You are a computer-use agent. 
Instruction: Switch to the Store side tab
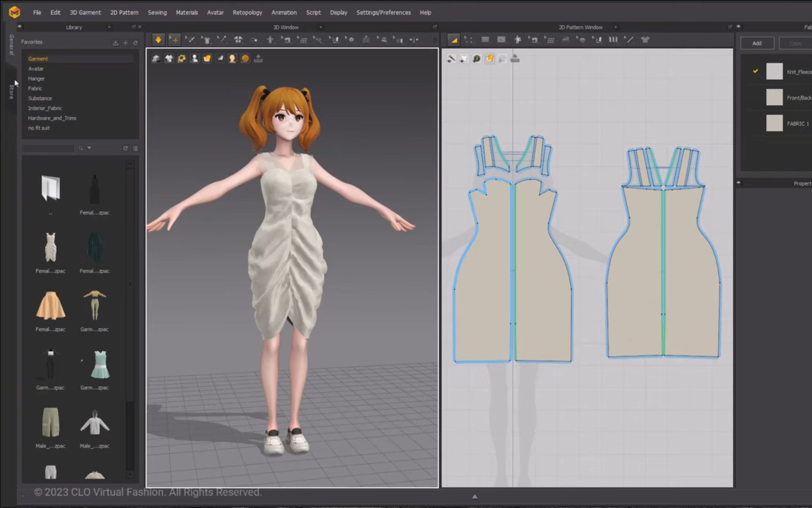[x=11, y=92]
